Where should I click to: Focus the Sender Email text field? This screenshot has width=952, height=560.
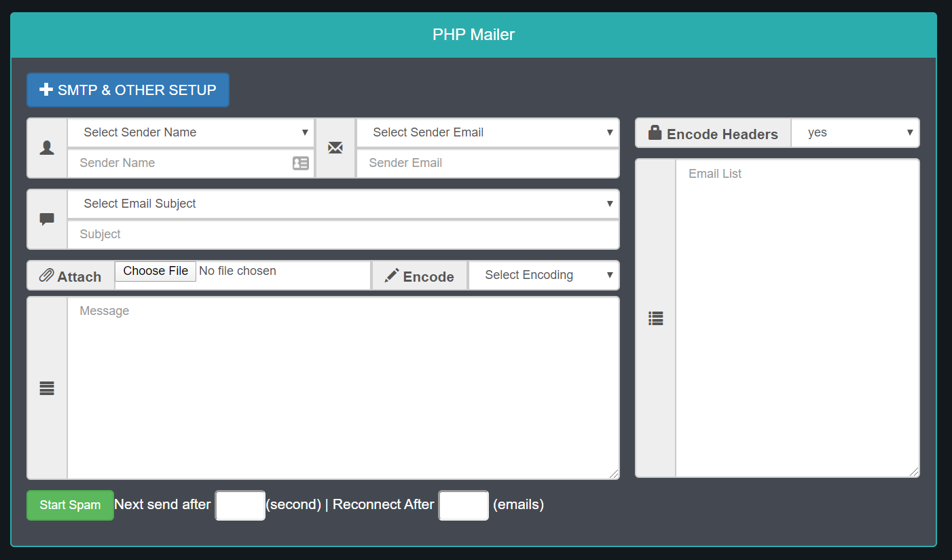[x=488, y=163]
